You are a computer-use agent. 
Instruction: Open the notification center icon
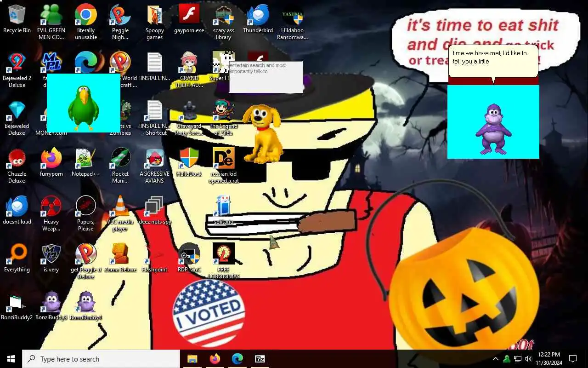tap(573, 359)
